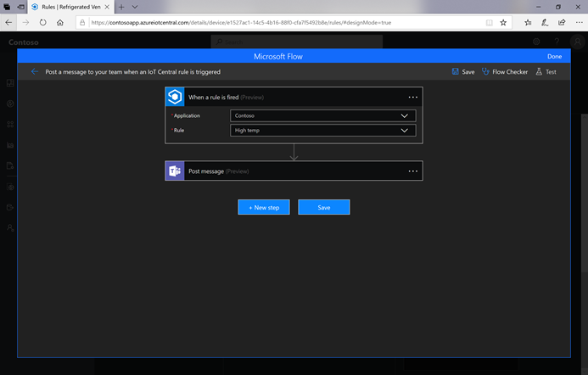588x375 pixels.
Task: Expand the 'Post message' action card
Action: 288,171
